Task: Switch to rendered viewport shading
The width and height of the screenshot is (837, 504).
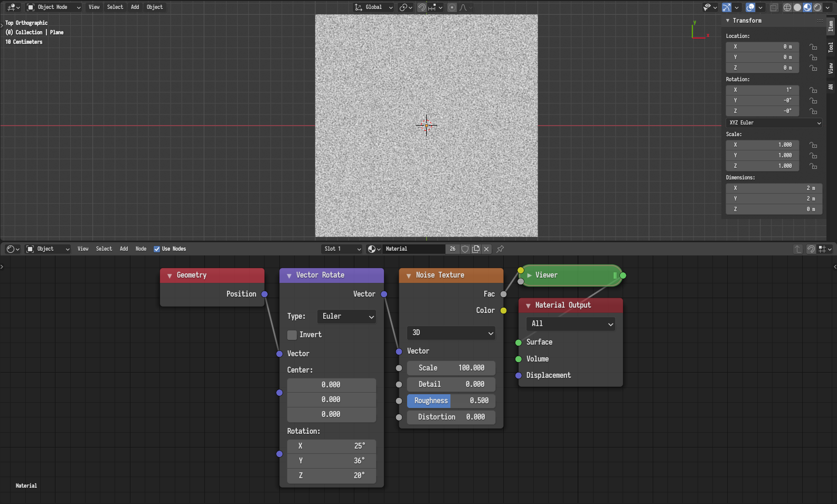Action: (817, 7)
